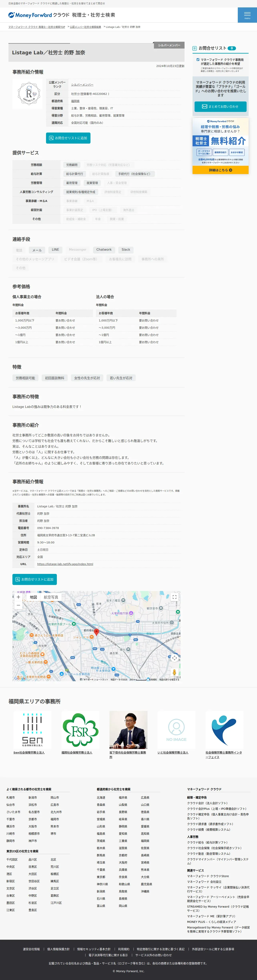Screen dimensions: 257x980
Task: Go to 公認メンバー社労士検索結果 breadcrumb
Action: point(85,27)
